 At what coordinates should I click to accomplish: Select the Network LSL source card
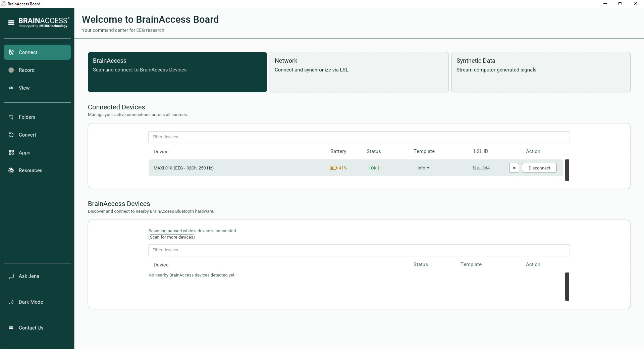(x=359, y=72)
